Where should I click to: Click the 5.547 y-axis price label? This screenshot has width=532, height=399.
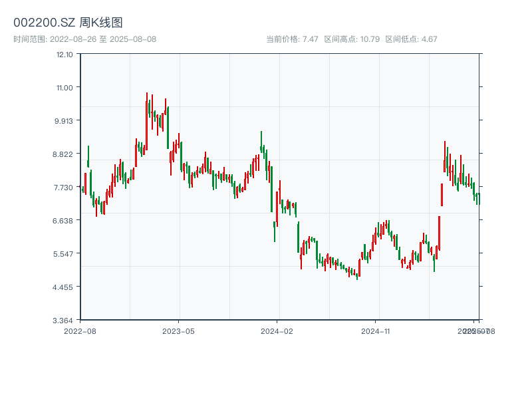click(x=65, y=254)
